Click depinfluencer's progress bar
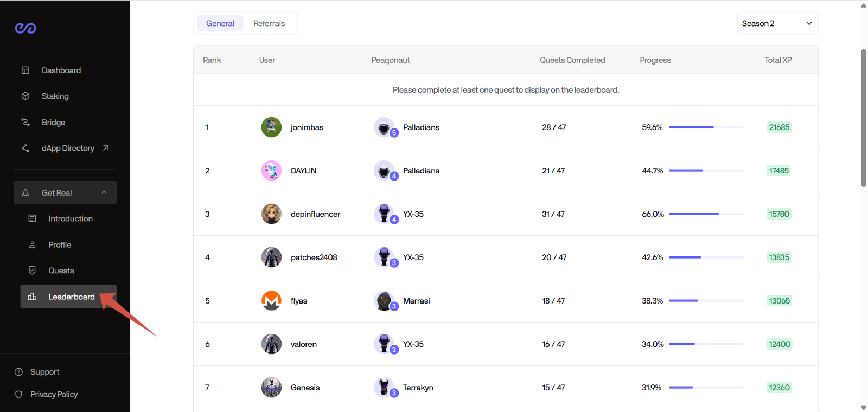 point(706,214)
